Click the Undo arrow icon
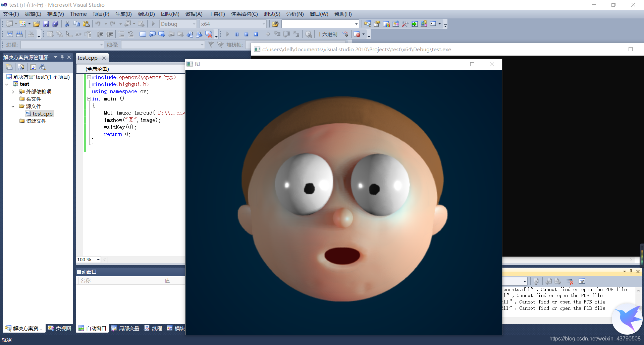Screen dimensions: 644x345 [98, 24]
